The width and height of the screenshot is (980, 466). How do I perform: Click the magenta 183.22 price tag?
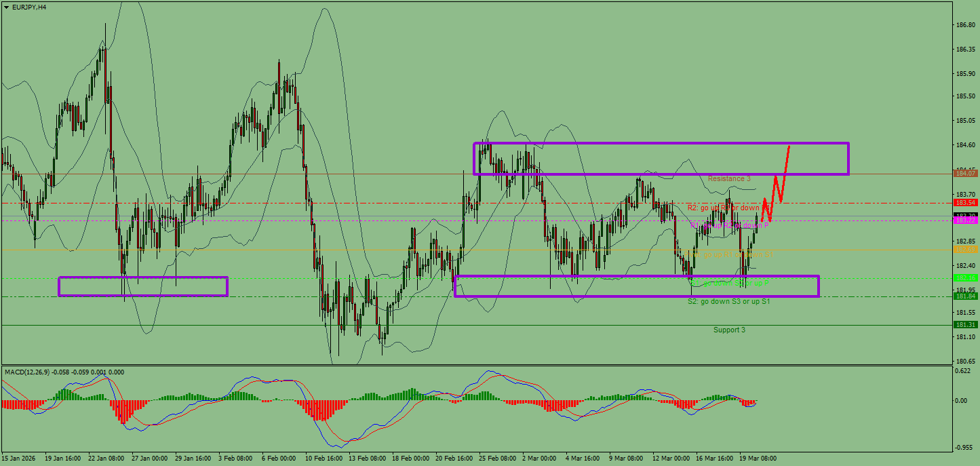964,220
